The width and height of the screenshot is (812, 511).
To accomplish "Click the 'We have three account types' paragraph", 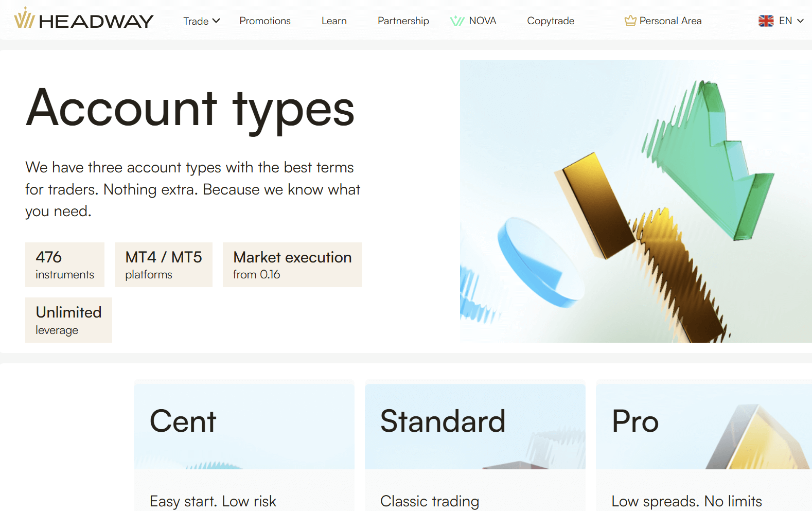I will click(x=193, y=189).
